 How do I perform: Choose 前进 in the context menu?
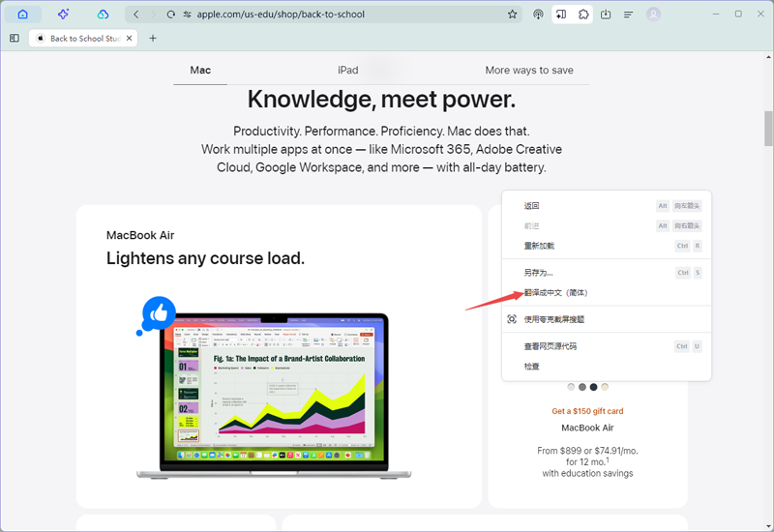607,226
